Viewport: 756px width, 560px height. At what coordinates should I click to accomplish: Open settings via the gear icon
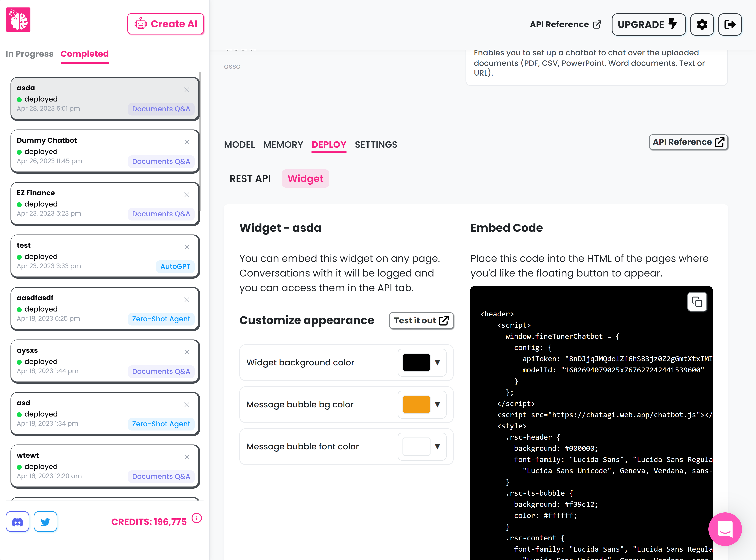point(702,24)
